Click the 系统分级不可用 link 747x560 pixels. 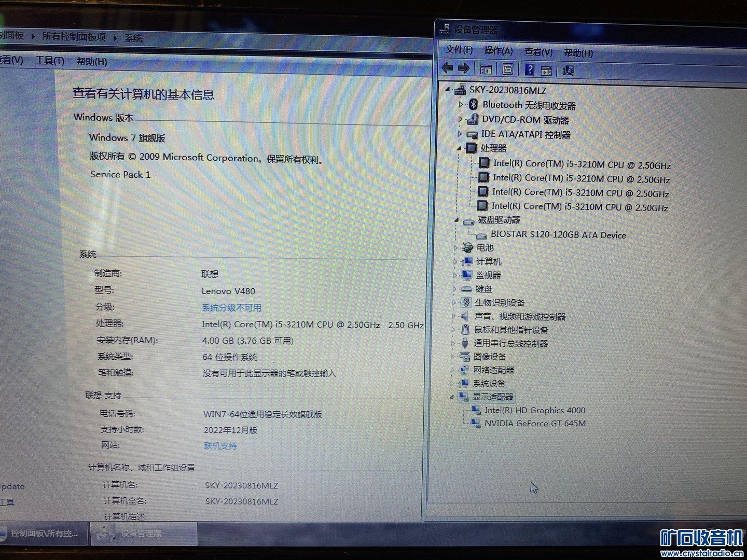tap(231, 307)
